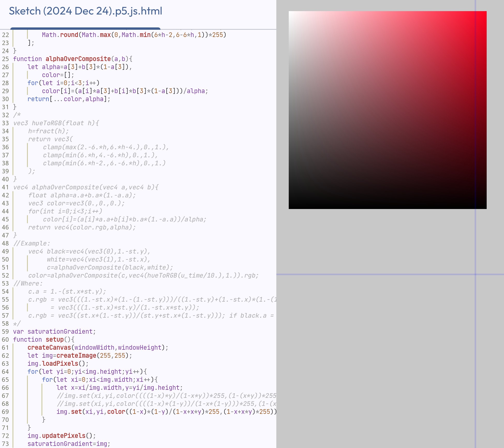Click line number 25 in the gutter
Screen dimensions: 504x448
point(5,59)
